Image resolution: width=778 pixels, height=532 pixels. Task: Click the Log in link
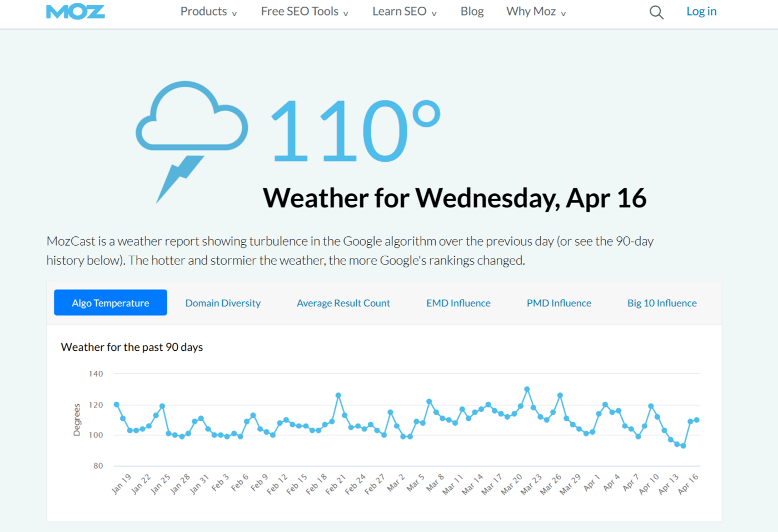pyautogui.click(x=701, y=12)
